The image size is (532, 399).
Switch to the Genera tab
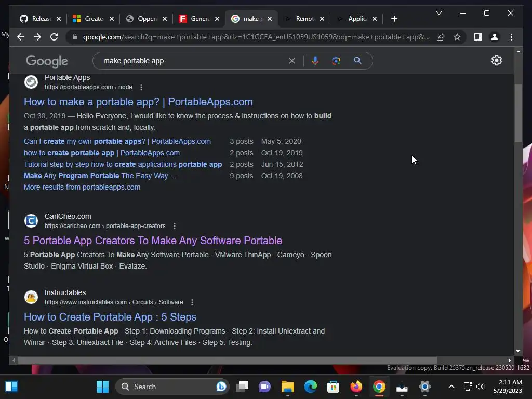[195, 19]
